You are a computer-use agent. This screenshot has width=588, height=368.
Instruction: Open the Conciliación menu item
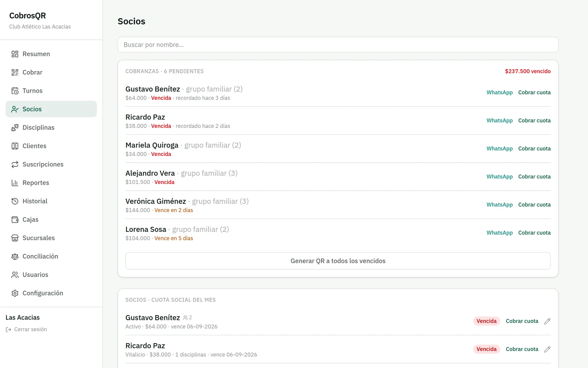(x=51, y=256)
